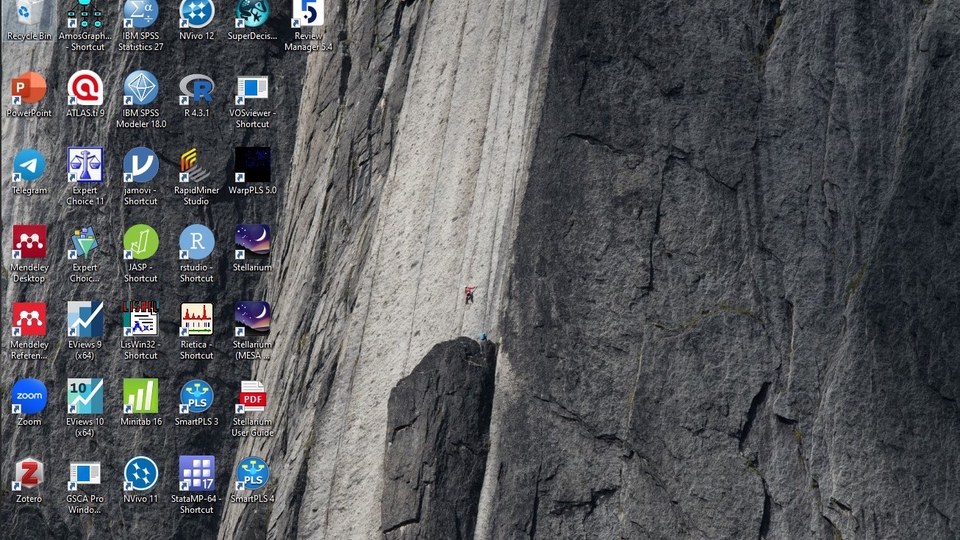Viewport: 960px width, 540px height.
Task: Select the Zotero icon
Action: (29, 481)
